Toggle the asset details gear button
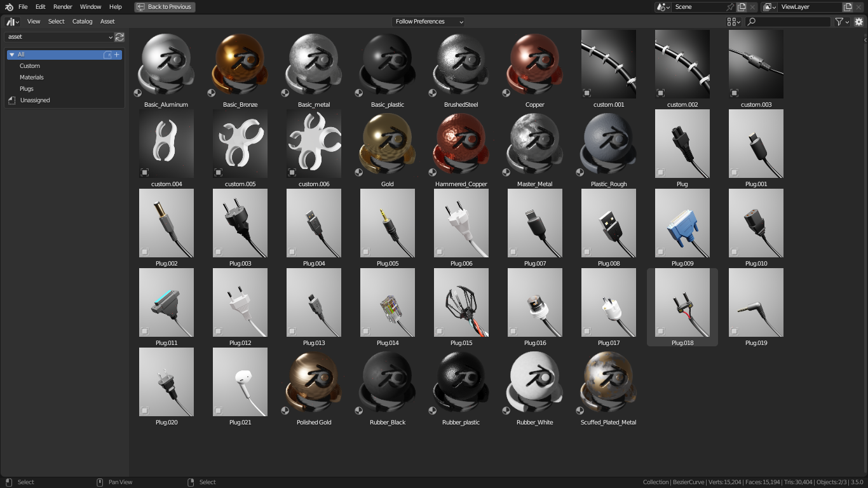868x488 pixels. [x=859, y=22]
